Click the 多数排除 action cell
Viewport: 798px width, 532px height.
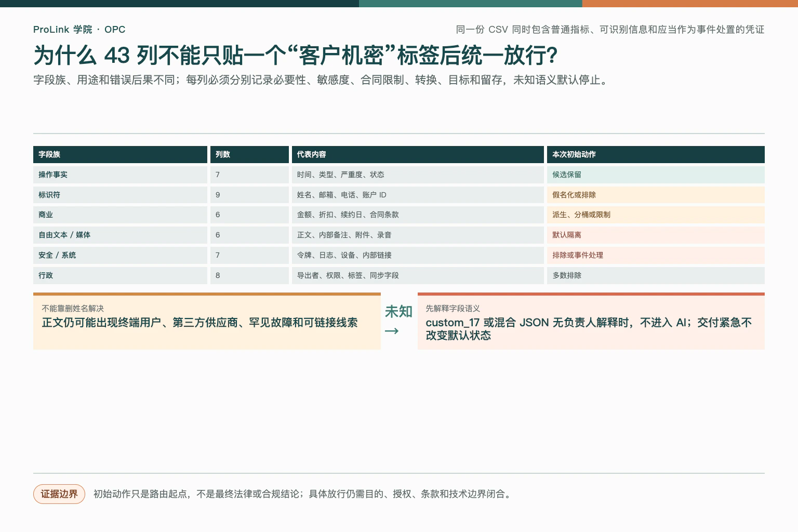tap(656, 275)
